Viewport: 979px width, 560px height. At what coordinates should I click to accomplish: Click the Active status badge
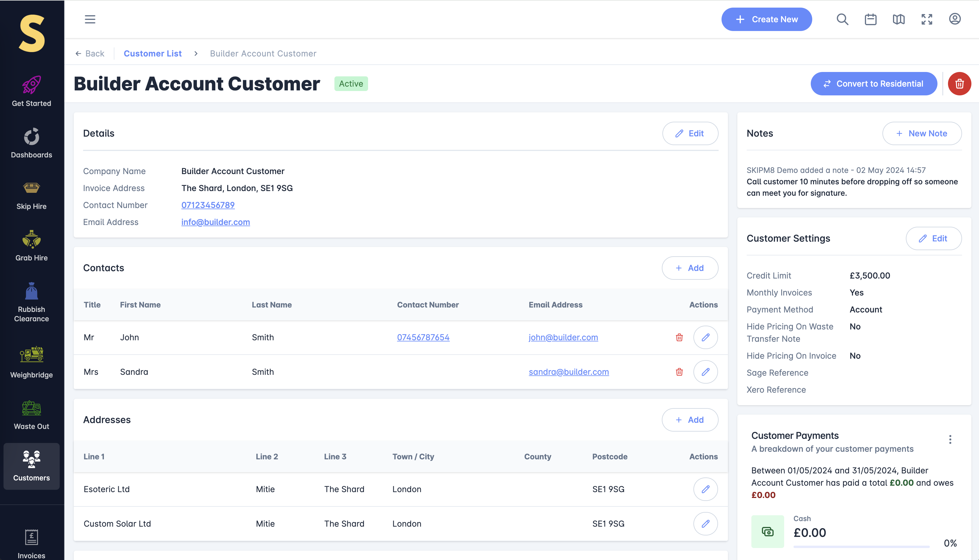click(x=351, y=83)
